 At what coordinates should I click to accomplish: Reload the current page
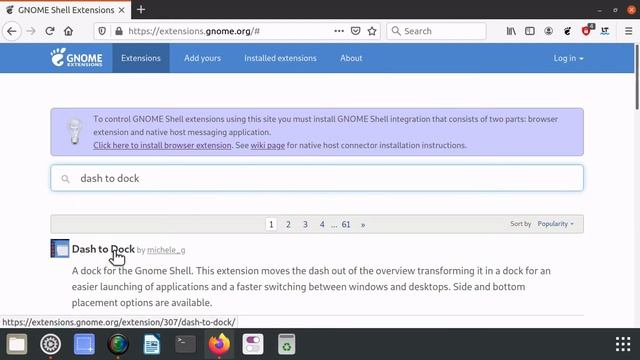point(50,31)
